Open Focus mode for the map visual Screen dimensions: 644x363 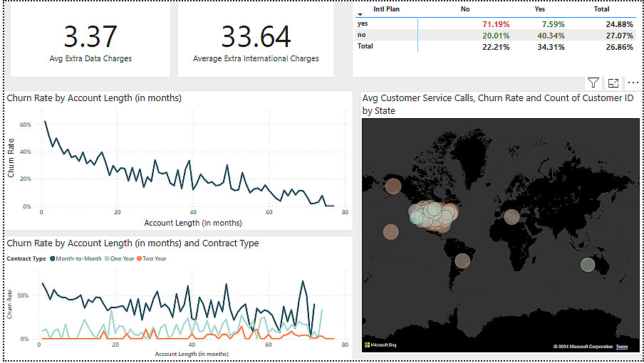click(613, 83)
